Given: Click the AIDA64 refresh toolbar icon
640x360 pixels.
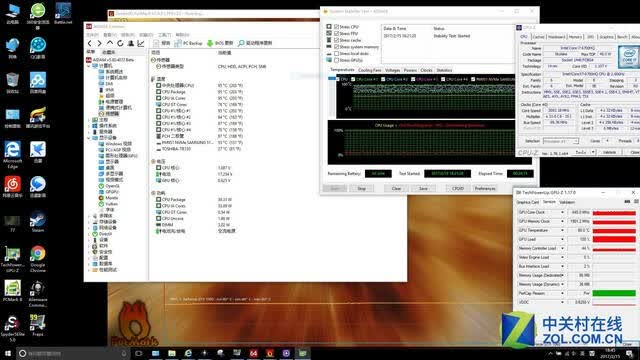Looking at the screenshot, I should point(120,43).
